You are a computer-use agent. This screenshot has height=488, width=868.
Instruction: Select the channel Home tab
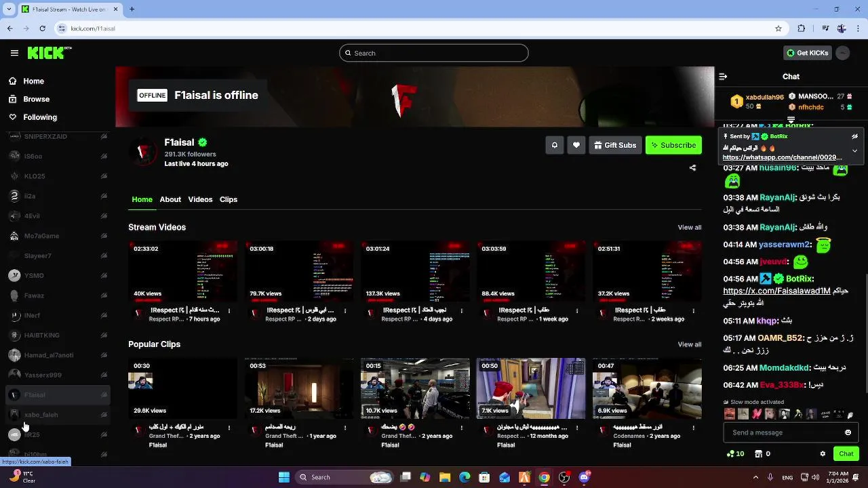click(142, 199)
